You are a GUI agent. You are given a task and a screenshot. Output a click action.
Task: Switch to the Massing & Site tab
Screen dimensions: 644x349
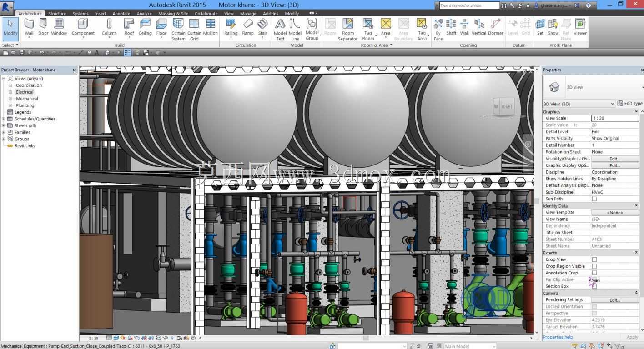click(173, 14)
